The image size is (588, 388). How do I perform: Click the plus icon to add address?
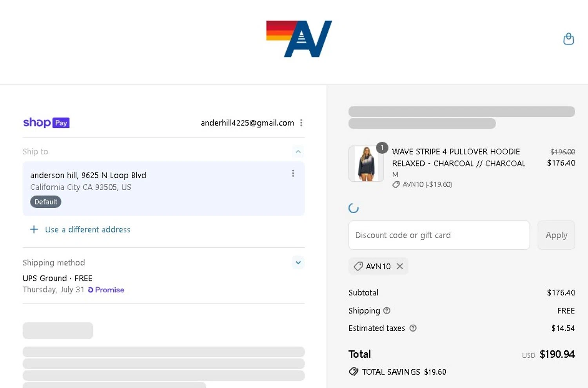pyautogui.click(x=34, y=229)
